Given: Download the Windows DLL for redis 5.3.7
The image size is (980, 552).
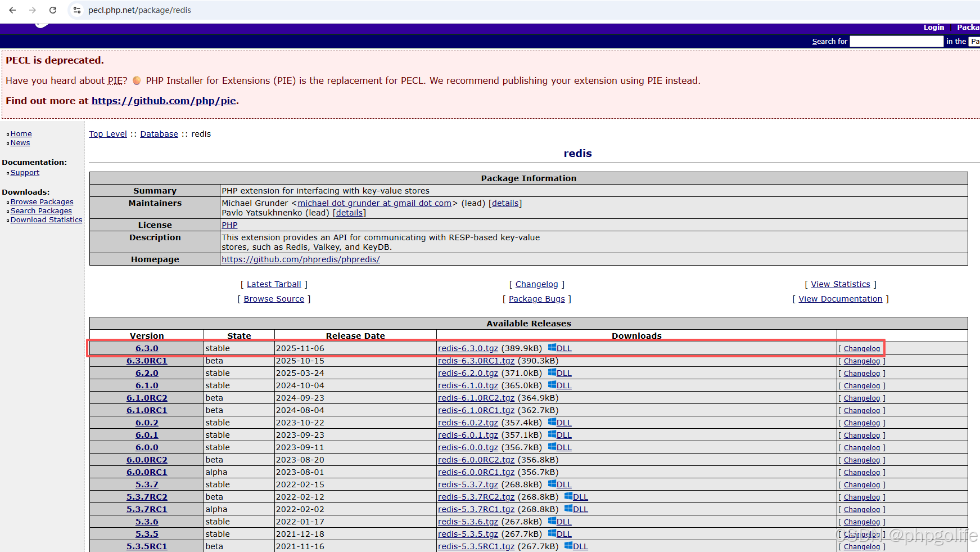Looking at the screenshot, I should (x=560, y=484).
